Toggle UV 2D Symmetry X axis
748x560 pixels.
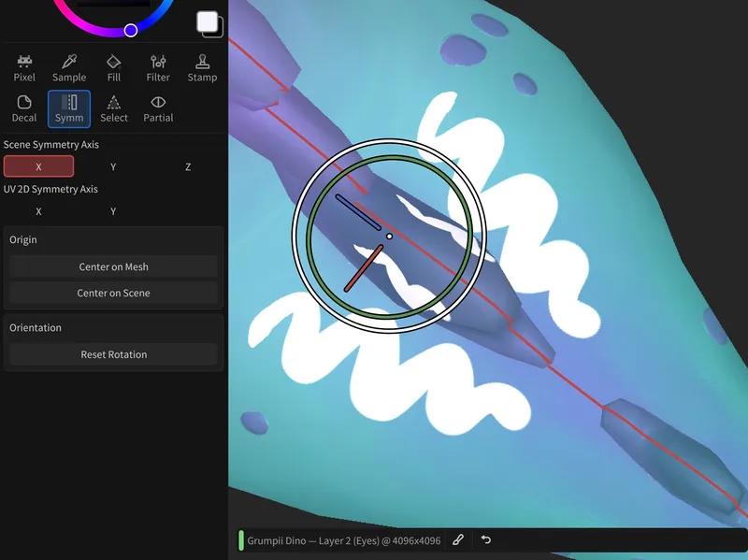click(x=38, y=211)
